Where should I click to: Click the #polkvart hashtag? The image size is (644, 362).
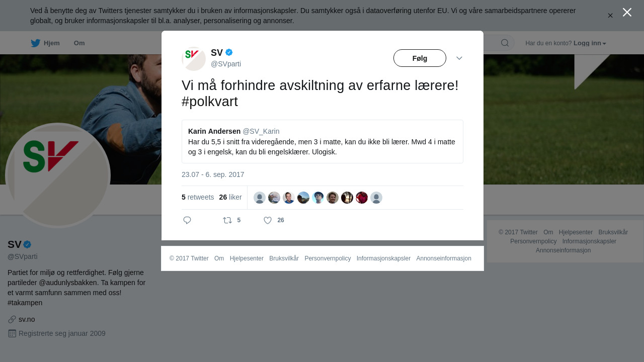pos(210,101)
